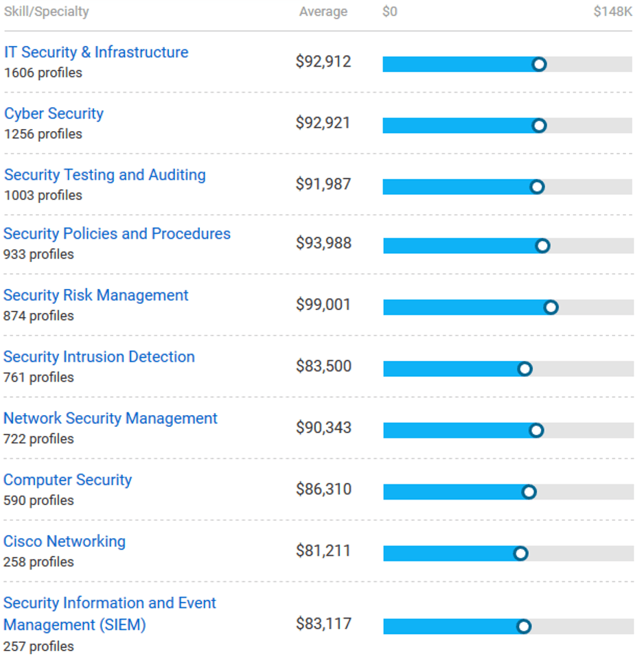The width and height of the screenshot is (644, 656).
Task: Open the Network Security Management link
Action: [111, 419]
